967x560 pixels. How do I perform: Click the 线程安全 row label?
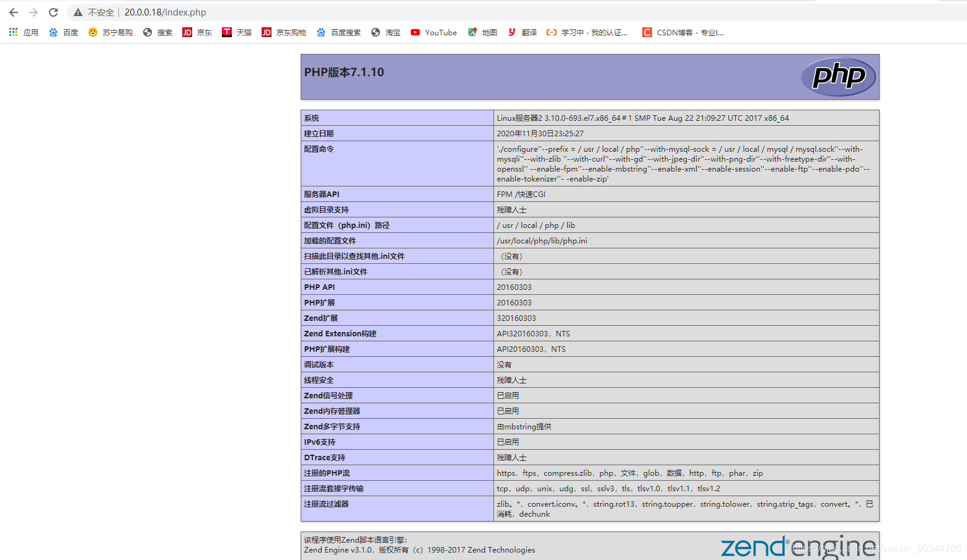pyautogui.click(x=319, y=380)
